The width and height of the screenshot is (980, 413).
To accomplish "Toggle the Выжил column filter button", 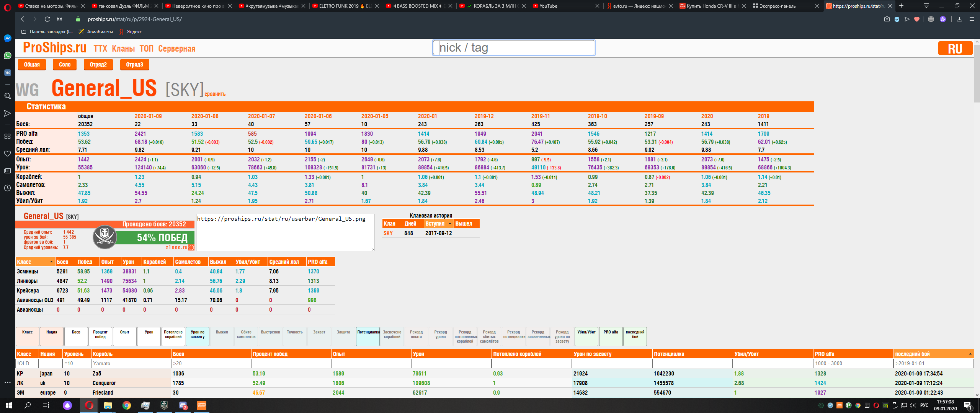I will pos(222,336).
